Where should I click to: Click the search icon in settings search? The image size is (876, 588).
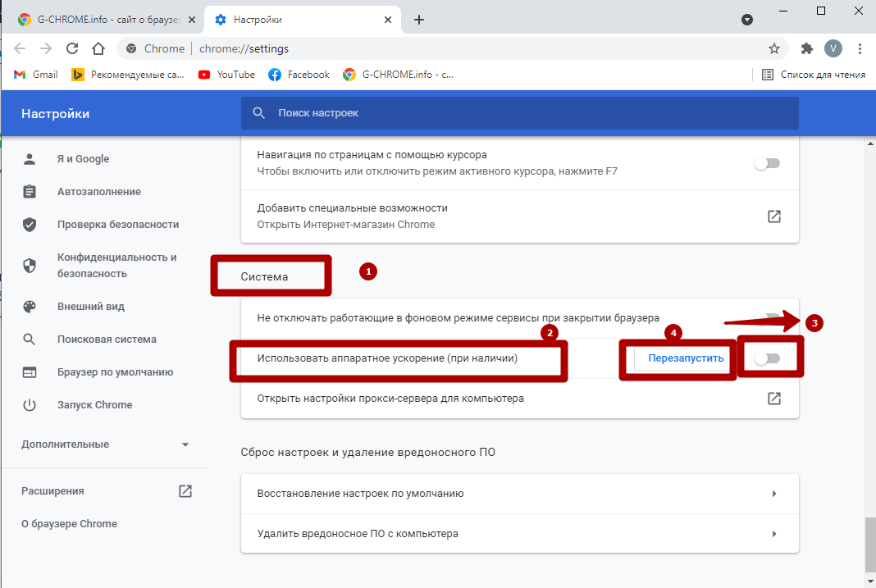click(258, 113)
